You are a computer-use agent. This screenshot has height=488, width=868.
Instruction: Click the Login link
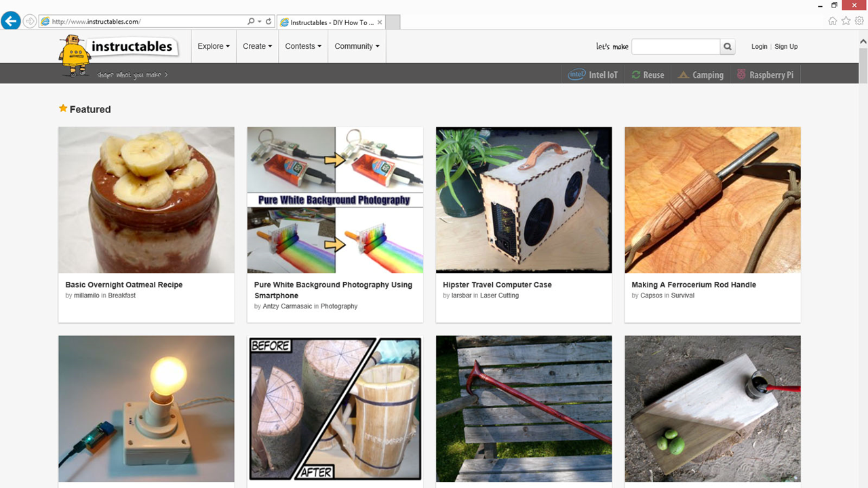tap(759, 47)
